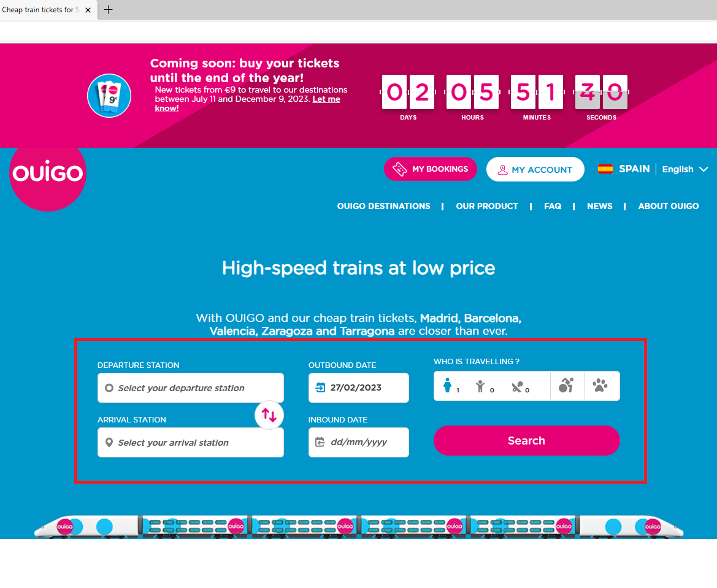
Task: Click the MY ACCOUNT button
Action: coord(535,169)
